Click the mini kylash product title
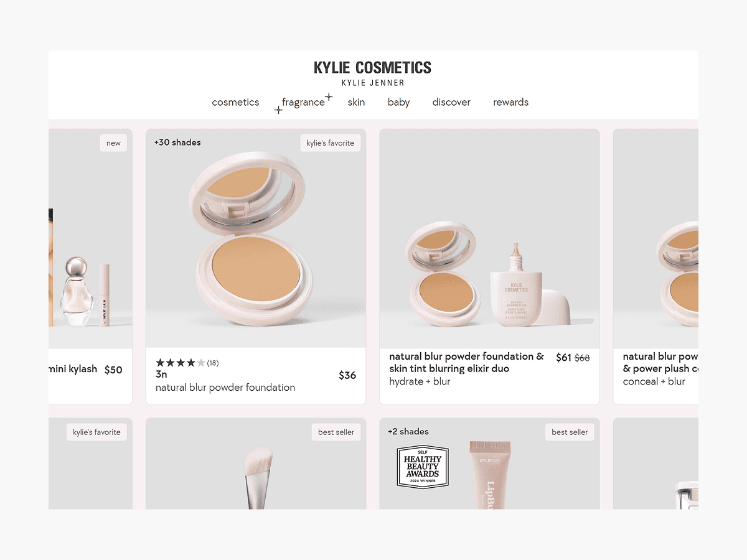This screenshot has height=560, width=747. (73, 369)
